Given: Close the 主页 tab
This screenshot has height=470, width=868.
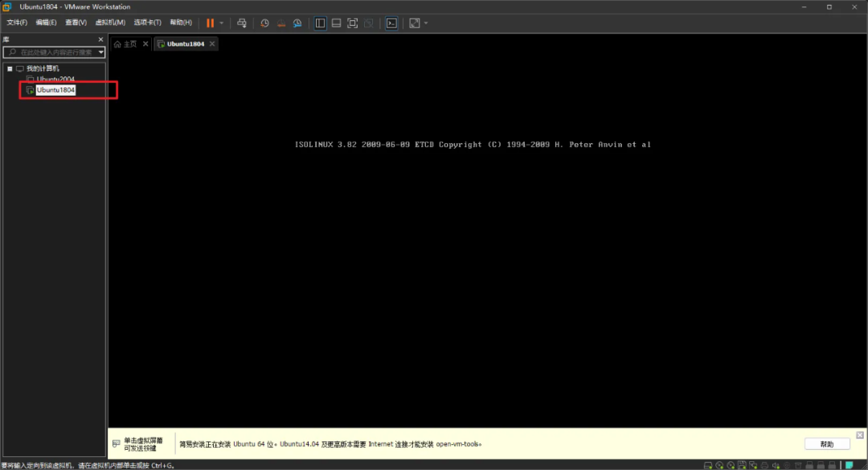Looking at the screenshot, I should point(145,43).
